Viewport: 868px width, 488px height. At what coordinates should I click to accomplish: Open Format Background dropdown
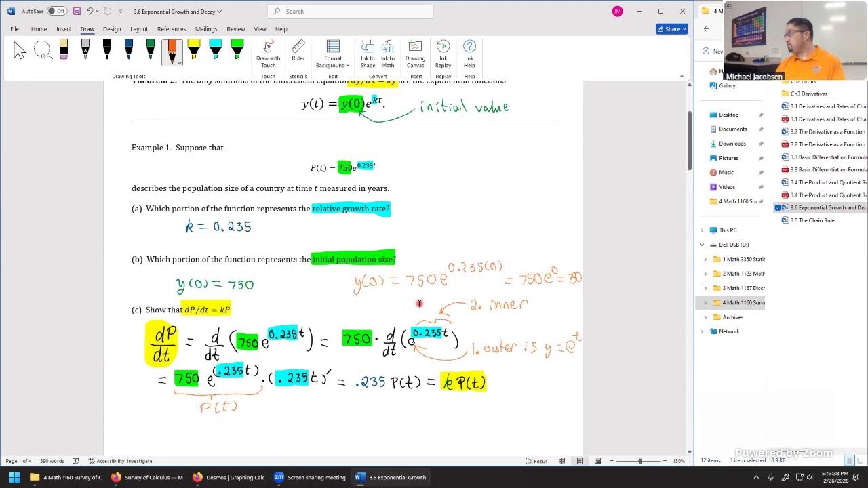(333, 54)
